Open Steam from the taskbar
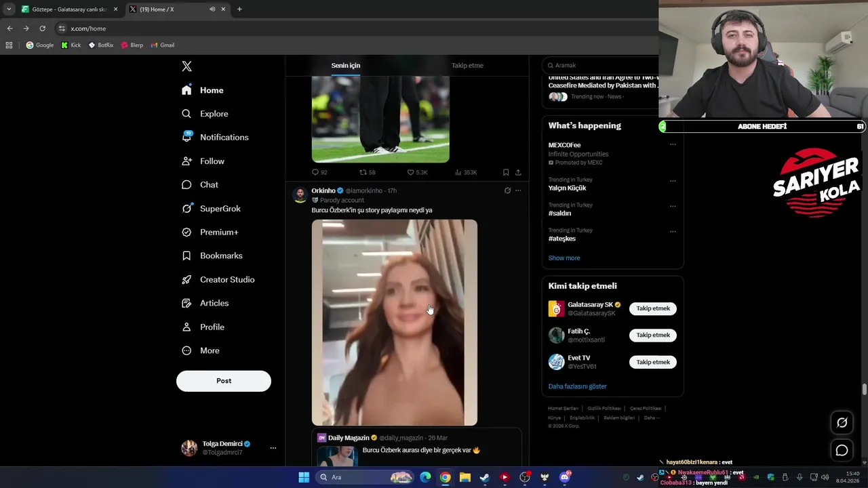868x488 pixels. pos(484,477)
